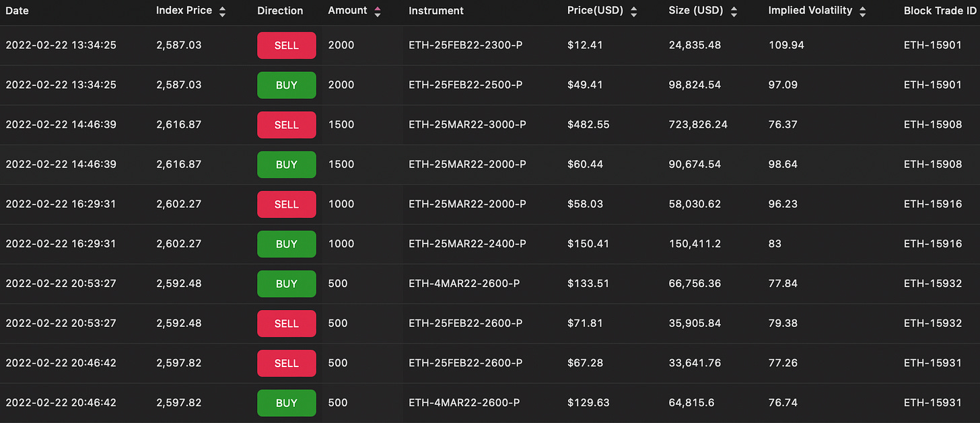Click BUY button in ETH-25MAR22-2400-P row
The image size is (980, 423).
287,244
